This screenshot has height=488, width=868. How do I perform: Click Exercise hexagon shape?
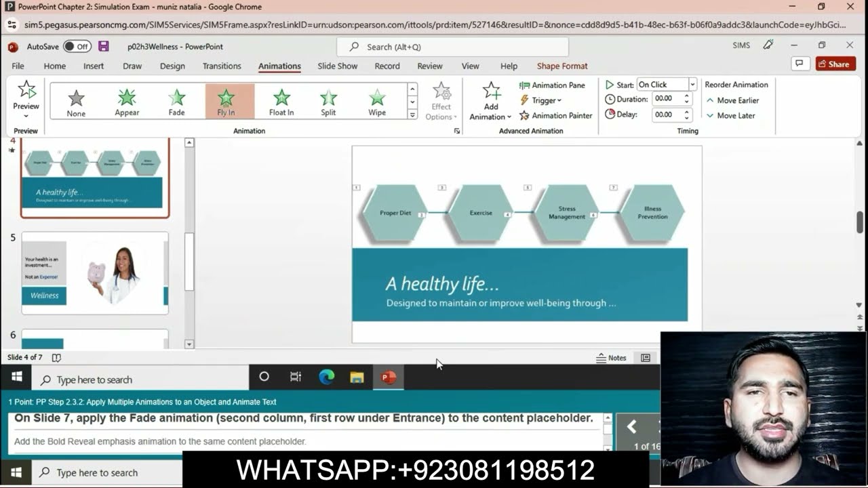(x=481, y=213)
